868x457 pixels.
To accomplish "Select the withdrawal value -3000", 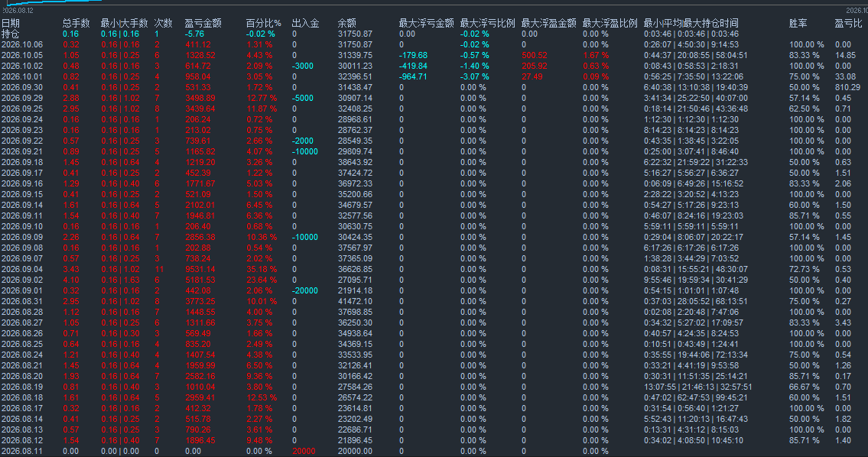I will [303, 66].
